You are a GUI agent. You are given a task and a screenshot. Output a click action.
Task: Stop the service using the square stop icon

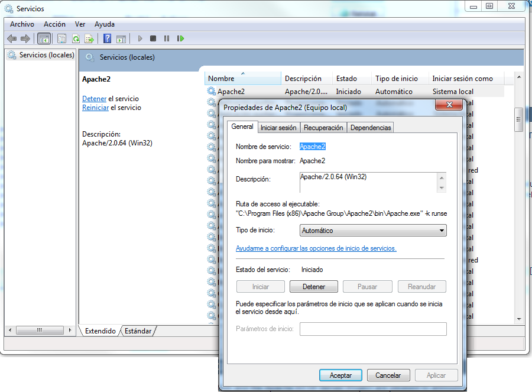pos(153,38)
